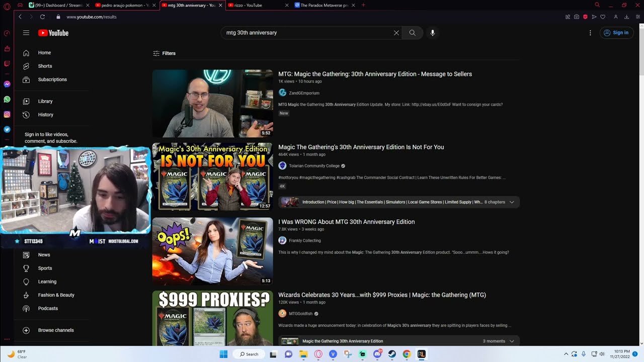This screenshot has width=644, height=362.
Task: Open Message to Sellers video thumbnail
Action: coord(212,104)
